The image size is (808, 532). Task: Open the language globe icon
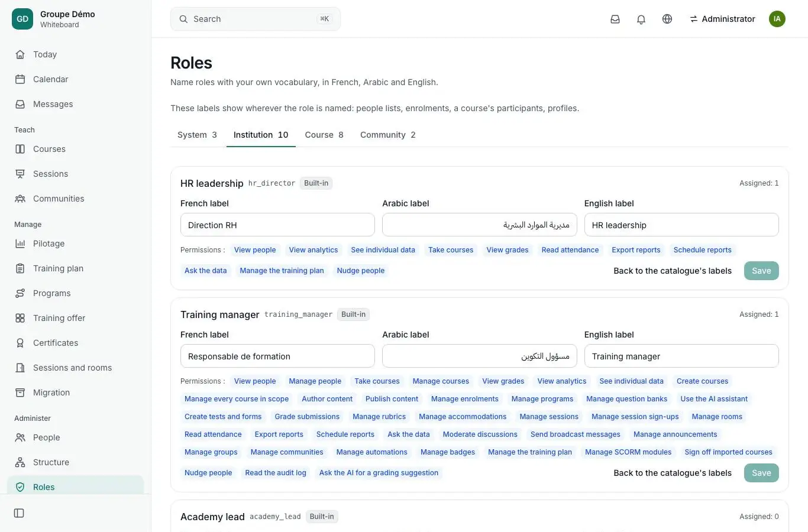pyautogui.click(x=667, y=19)
